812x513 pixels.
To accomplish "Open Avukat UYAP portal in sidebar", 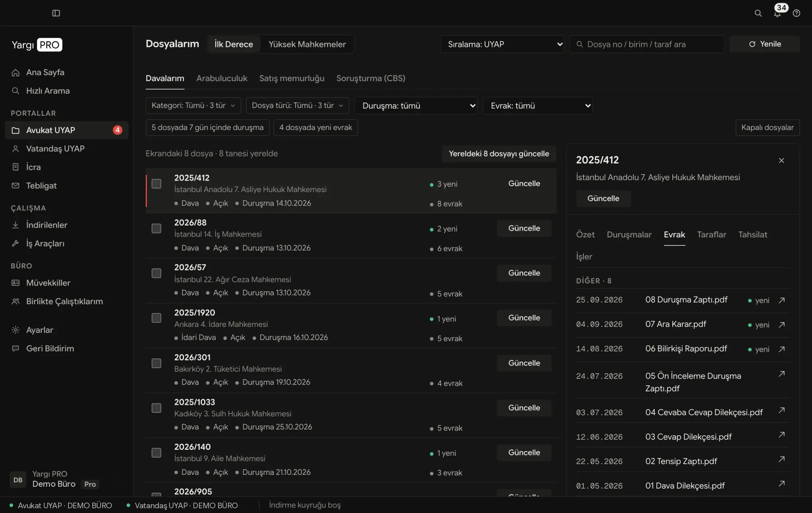I will 66,130.
